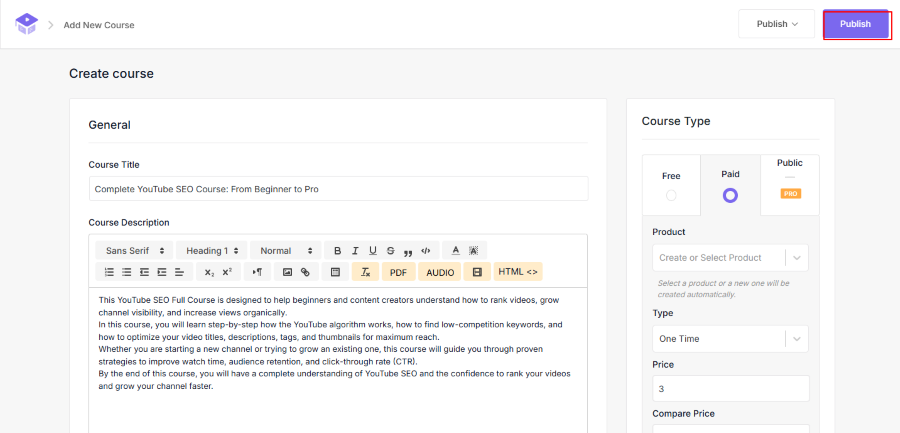This screenshot has width=900, height=433.
Task: Apply superscript formatting
Action: click(227, 272)
